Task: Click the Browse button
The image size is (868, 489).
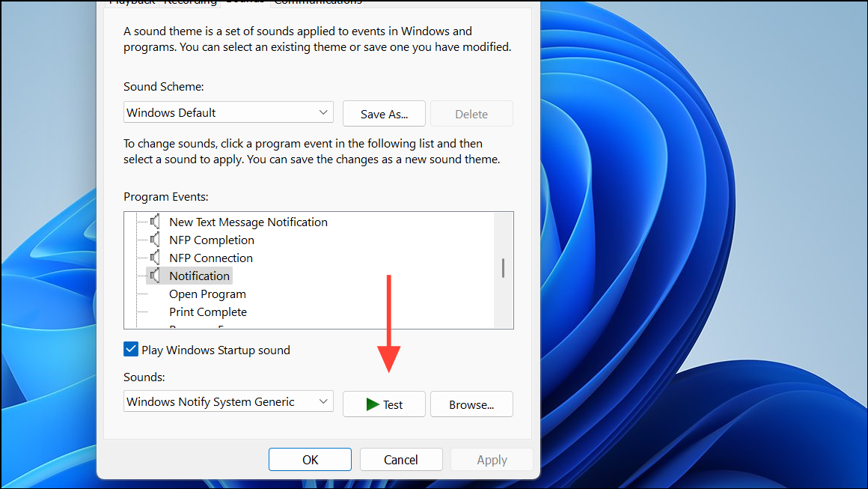Action: point(471,404)
